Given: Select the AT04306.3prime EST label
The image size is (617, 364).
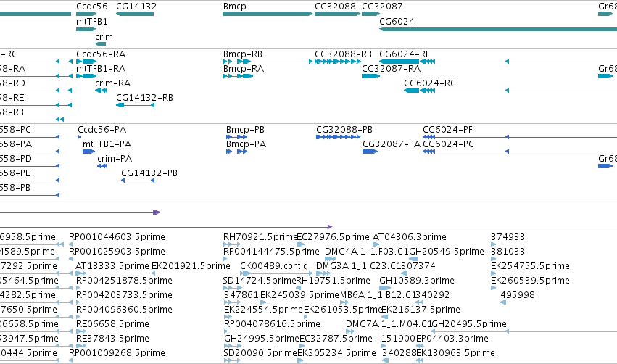Looking at the screenshot, I should [x=409, y=237].
